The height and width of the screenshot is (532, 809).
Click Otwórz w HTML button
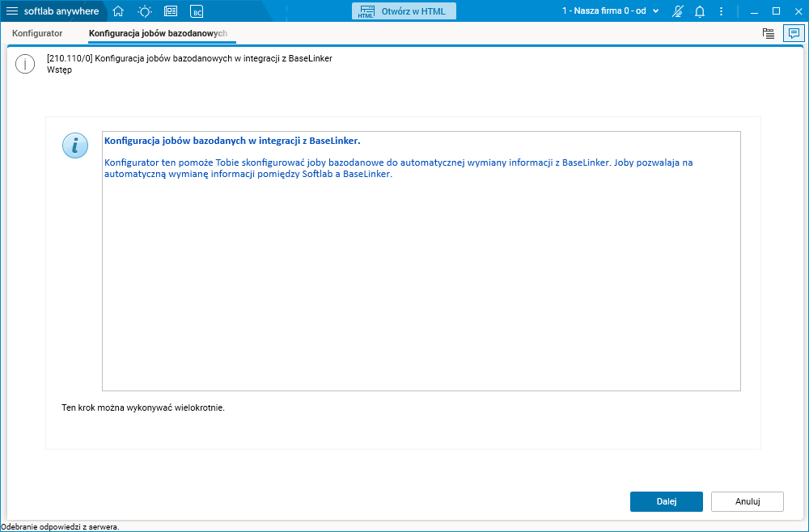tap(404, 11)
